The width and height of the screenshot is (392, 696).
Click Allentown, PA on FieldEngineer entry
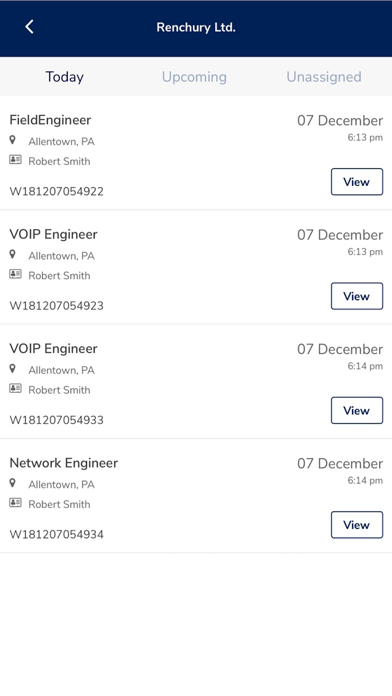[61, 142]
